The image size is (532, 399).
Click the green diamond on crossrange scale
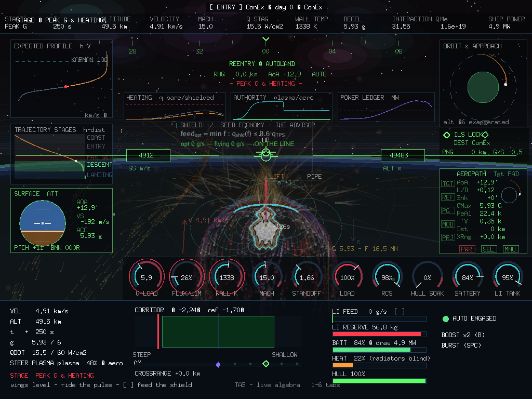265,364
